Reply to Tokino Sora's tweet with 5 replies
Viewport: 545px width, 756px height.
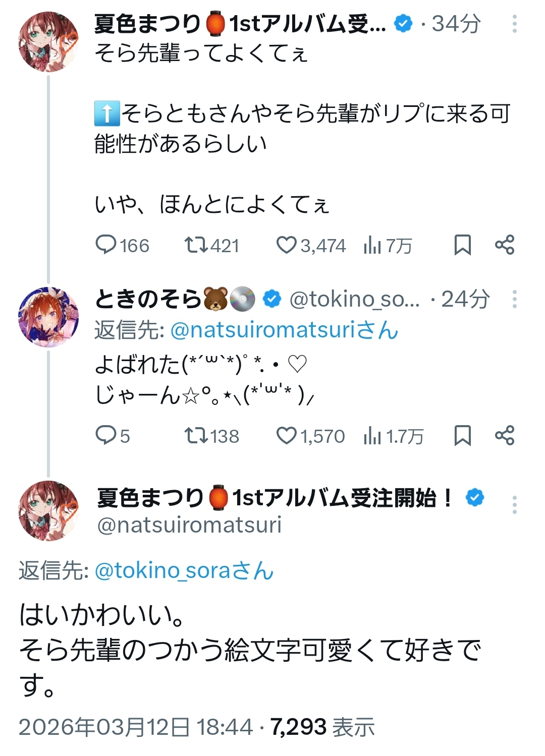tap(106, 435)
